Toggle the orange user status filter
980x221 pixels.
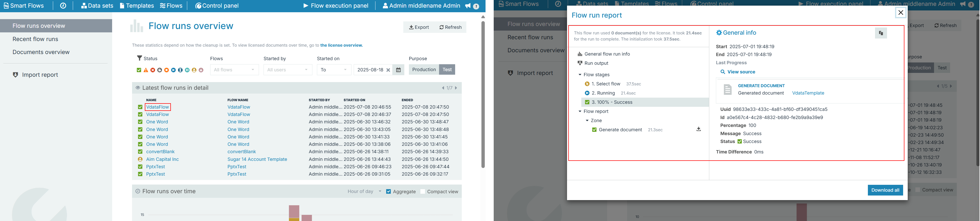point(194,70)
